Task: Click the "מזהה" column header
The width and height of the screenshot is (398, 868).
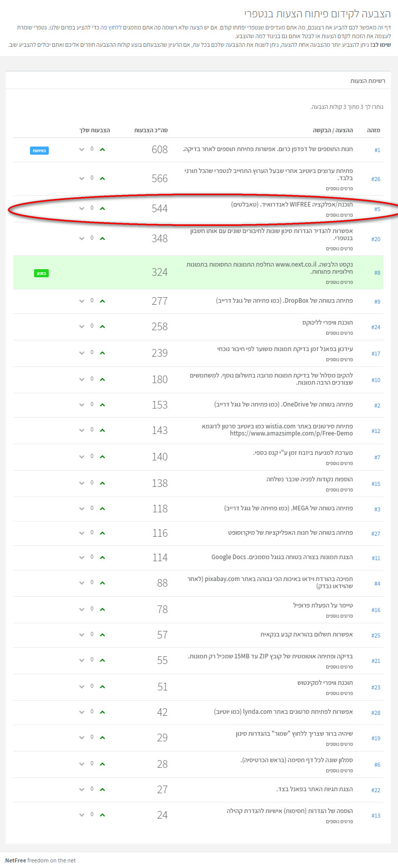Action: [374, 130]
